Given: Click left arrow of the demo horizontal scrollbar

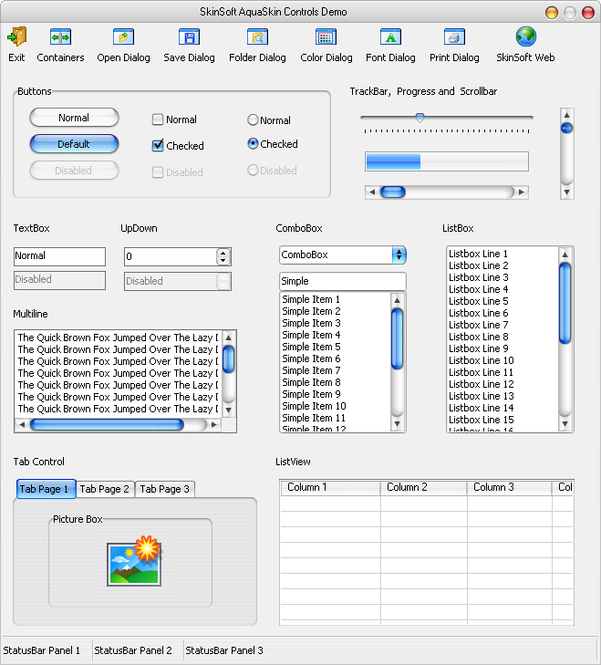Looking at the screenshot, I should (x=372, y=192).
